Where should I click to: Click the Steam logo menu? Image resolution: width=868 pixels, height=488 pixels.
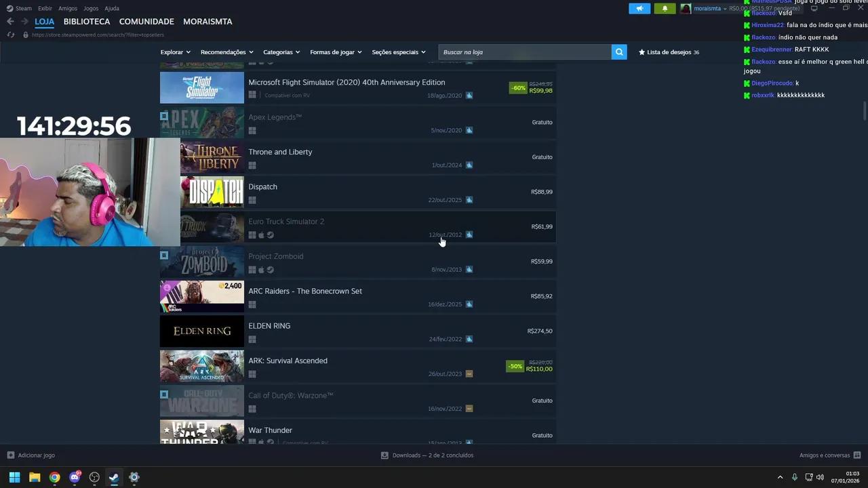click(9, 8)
